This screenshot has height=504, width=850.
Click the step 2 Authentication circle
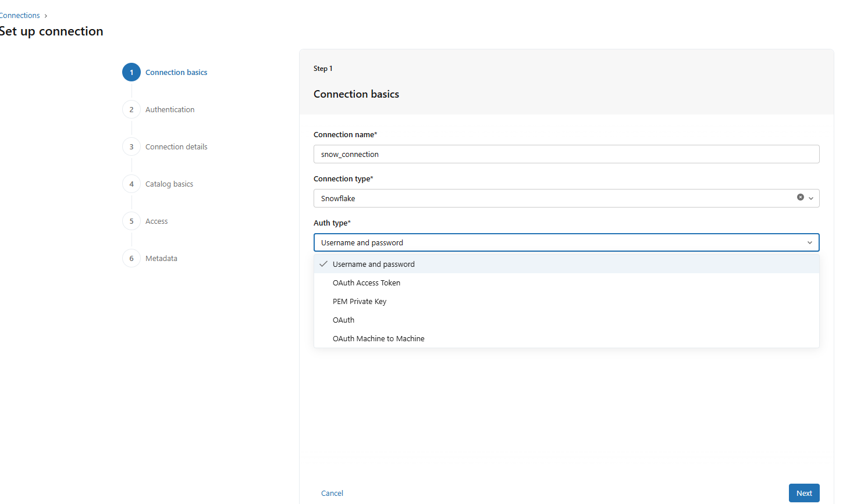131,109
